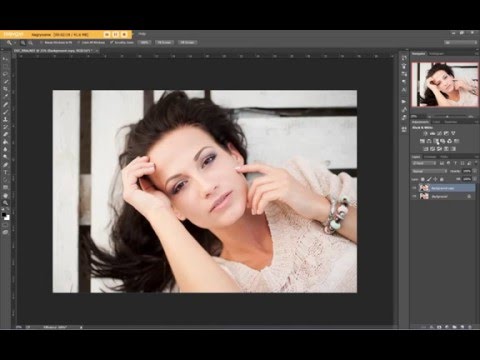Add a Hue/Saturation adjustment
Image resolution: width=480 pixels, height=360 pixels.
tap(422, 141)
